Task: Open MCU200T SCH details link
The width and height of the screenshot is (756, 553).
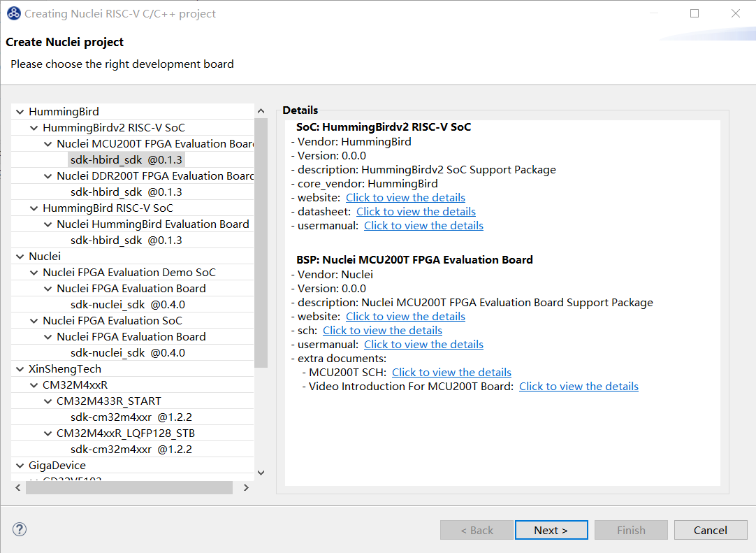Action: (x=452, y=372)
